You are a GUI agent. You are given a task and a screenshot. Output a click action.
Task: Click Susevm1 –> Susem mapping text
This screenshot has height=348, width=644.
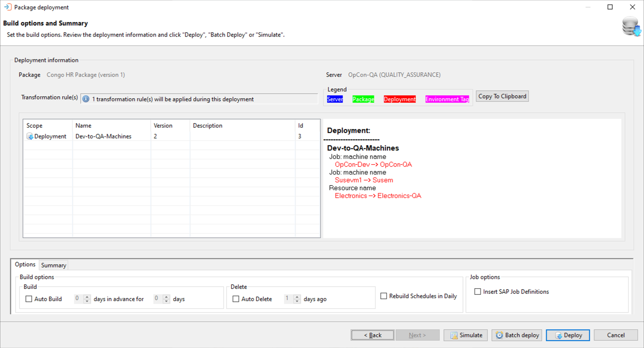coord(364,180)
